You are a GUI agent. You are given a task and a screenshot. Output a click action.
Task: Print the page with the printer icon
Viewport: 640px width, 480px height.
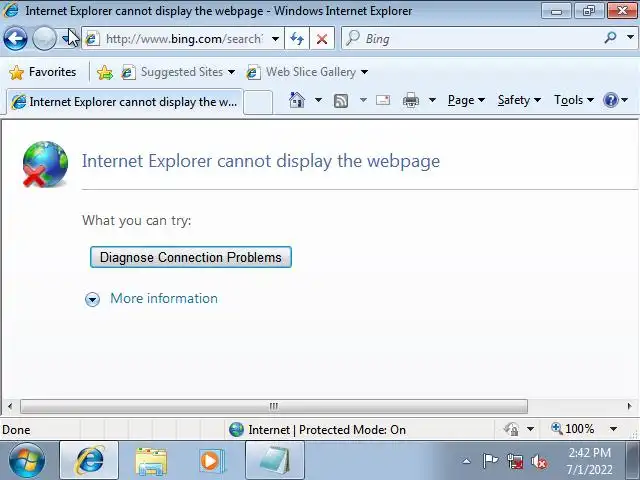(411, 100)
